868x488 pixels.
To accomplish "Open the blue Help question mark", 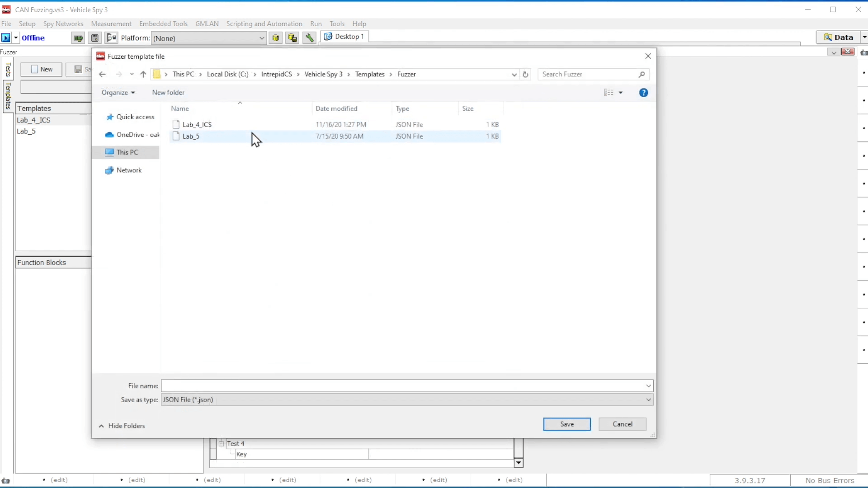I will click(643, 93).
